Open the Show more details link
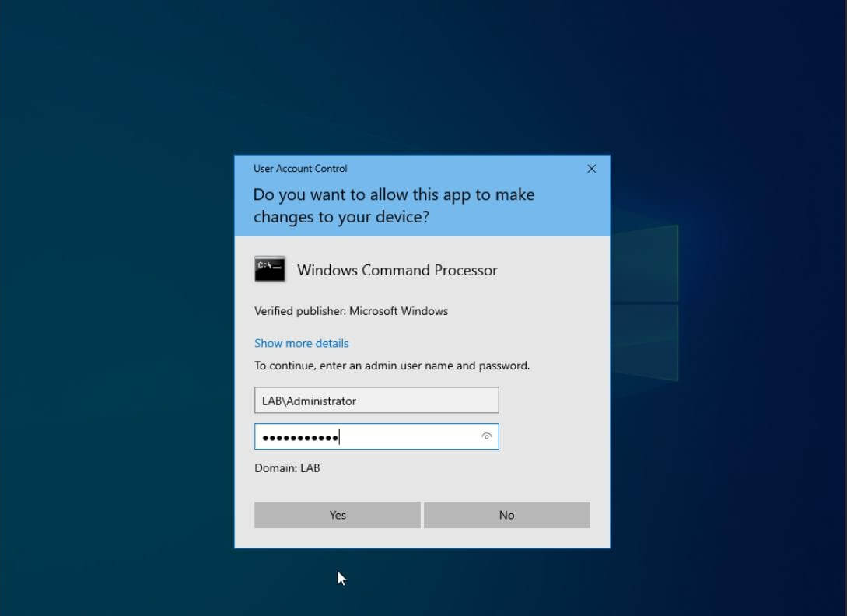This screenshot has width=847, height=616. pyautogui.click(x=302, y=343)
